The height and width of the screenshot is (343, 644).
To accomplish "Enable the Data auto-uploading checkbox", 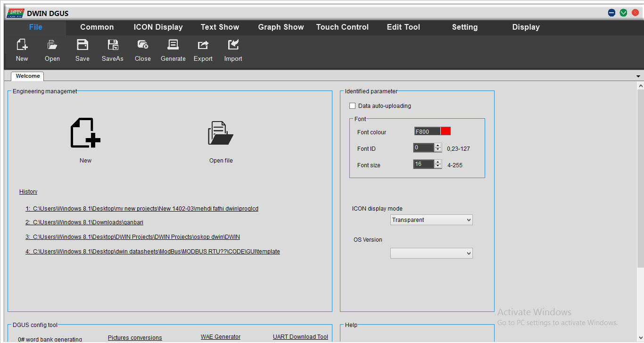I will point(352,106).
